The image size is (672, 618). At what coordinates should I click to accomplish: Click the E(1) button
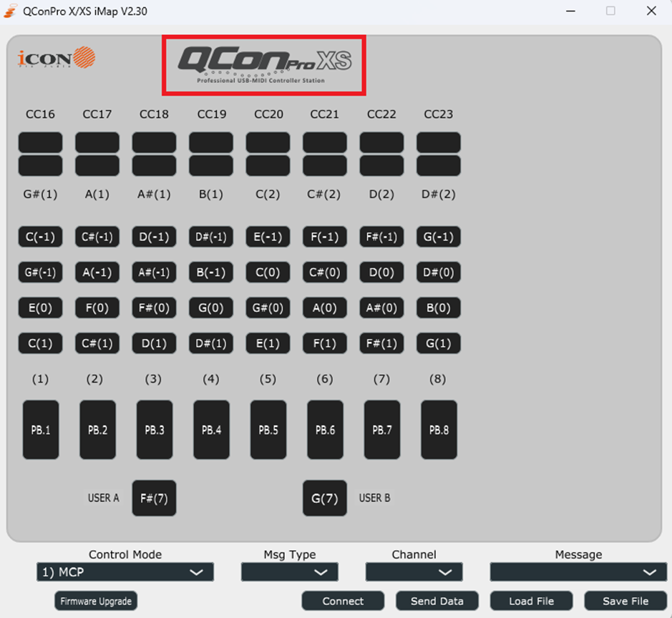click(x=268, y=343)
